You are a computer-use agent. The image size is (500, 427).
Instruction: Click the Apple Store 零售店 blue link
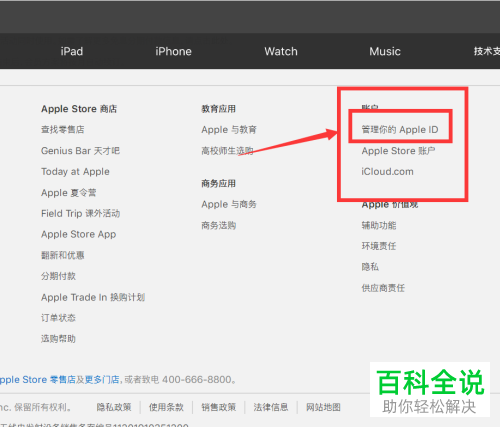tap(38, 380)
